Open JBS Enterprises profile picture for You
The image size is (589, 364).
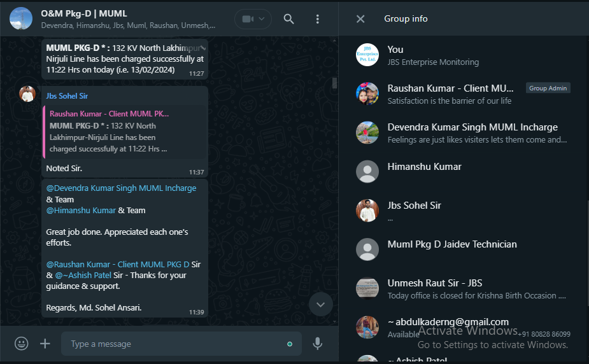coord(367,55)
